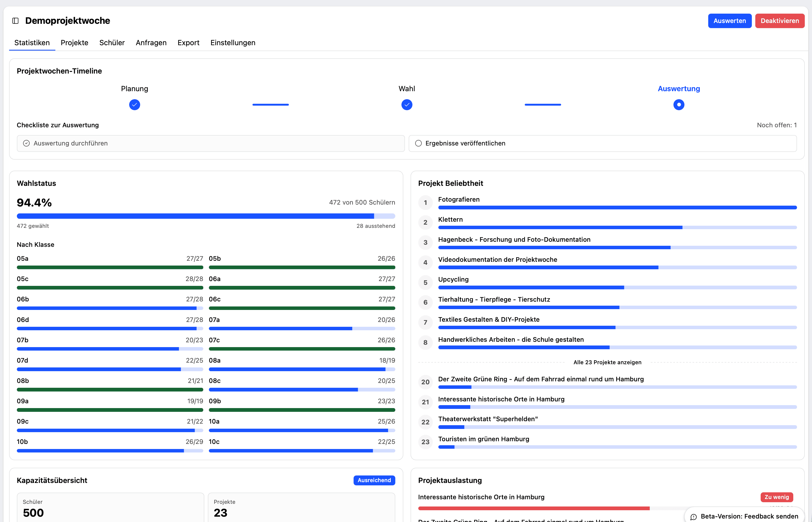812x522 pixels.
Task: Click the 472 von 500 Schülern text
Action: tap(362, 202)
